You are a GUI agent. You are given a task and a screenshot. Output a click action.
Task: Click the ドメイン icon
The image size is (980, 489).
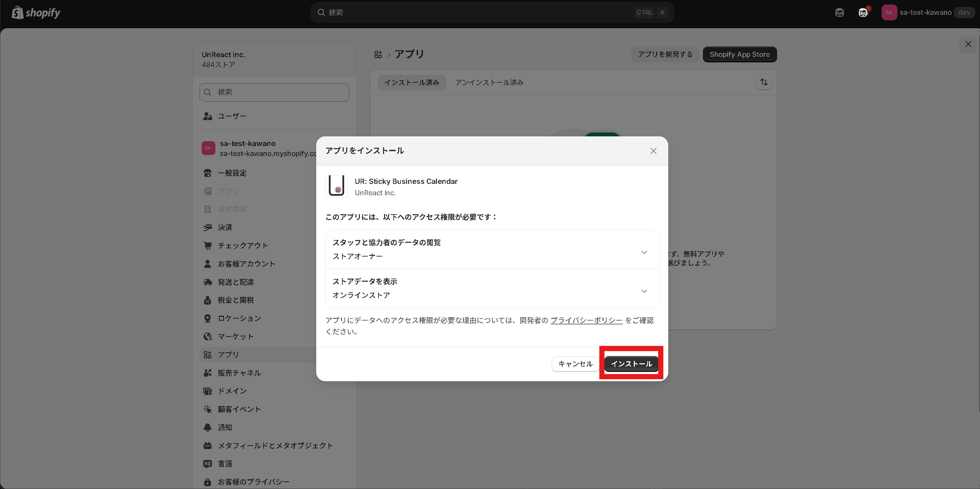207,391
